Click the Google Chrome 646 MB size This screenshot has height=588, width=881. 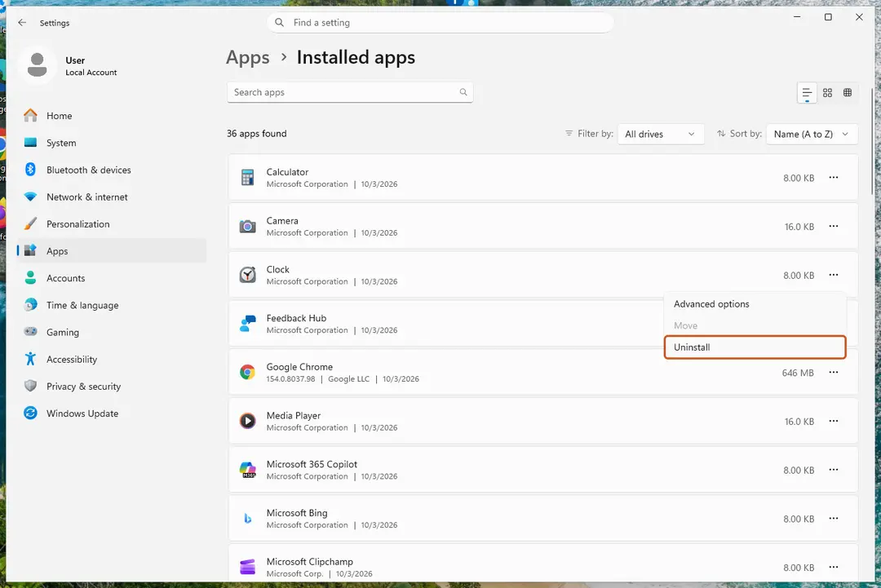798,373
